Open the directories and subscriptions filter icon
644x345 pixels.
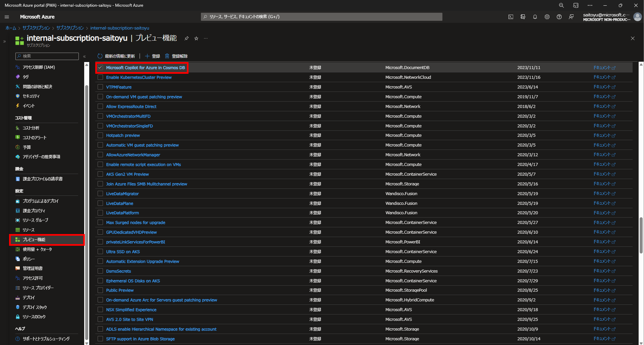(x=523, y=17)
